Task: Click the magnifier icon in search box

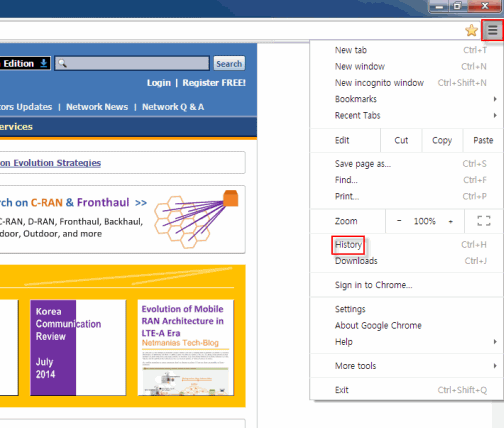Action: pyautogui.click(x=62, y=63)
